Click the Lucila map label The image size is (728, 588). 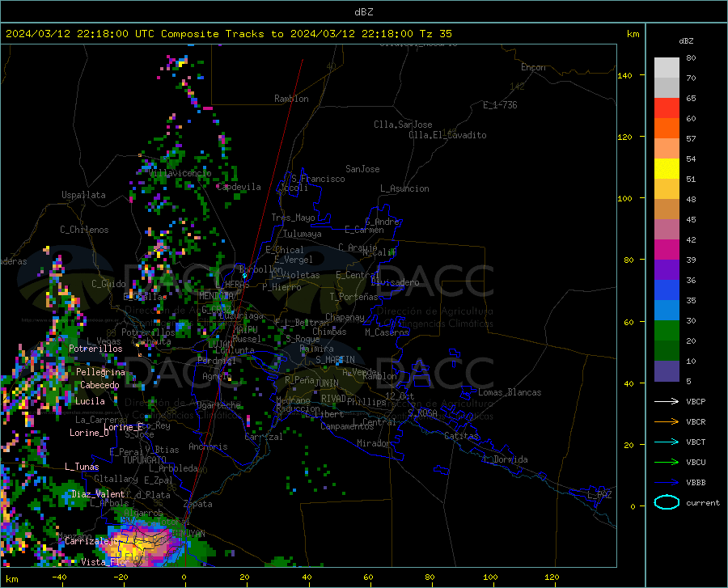click(90, 401)
